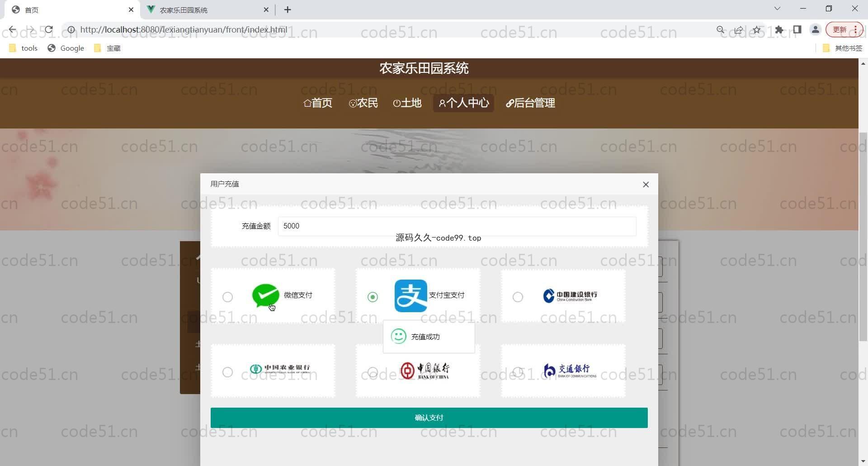The width and height of the screenshot is (868, 466).
Task: Expand the tab search dropdown
Action: tap(777, 9)
